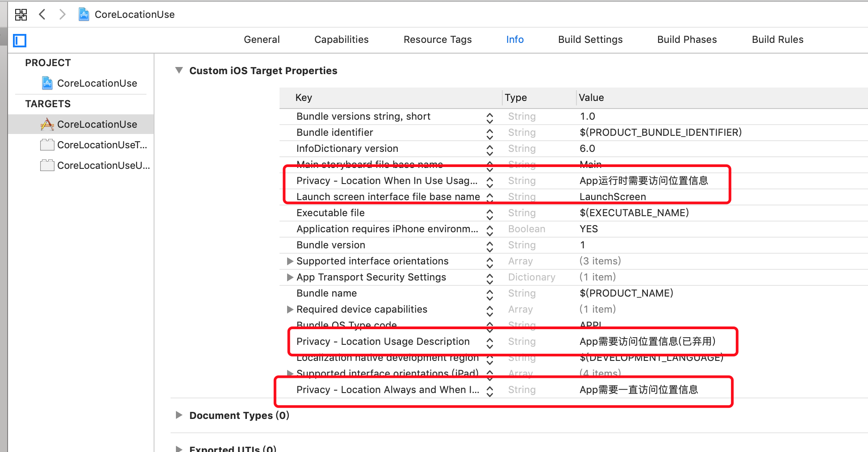
Task: Select CoreLocationUse app target icon
Action: (47, 124)
